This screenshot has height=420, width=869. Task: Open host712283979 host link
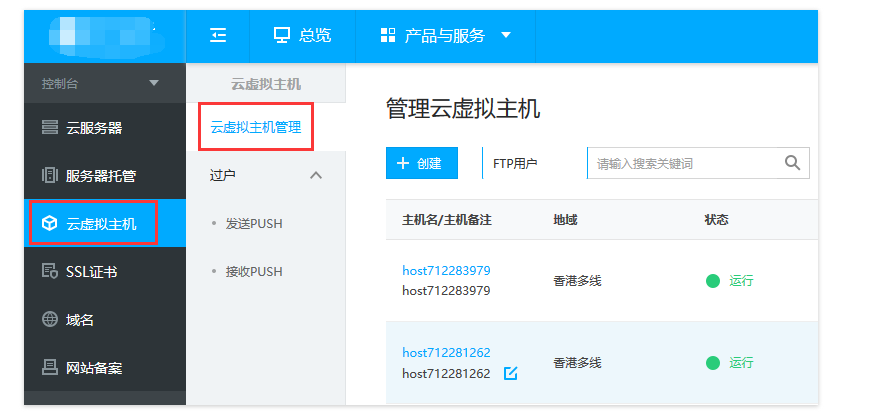pyautogui.click(x=446, y=270)
